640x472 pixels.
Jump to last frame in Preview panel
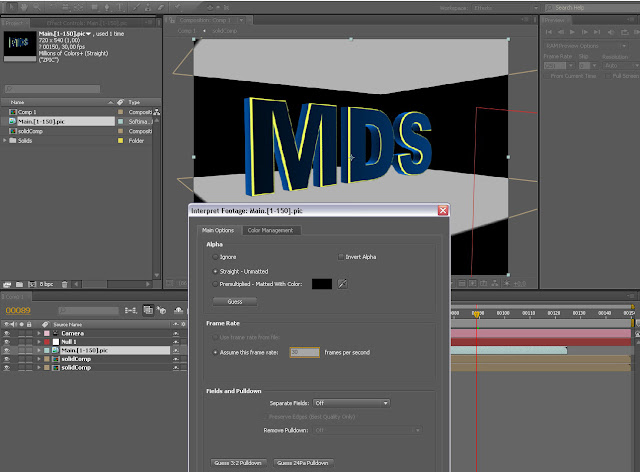pos(597,32)
